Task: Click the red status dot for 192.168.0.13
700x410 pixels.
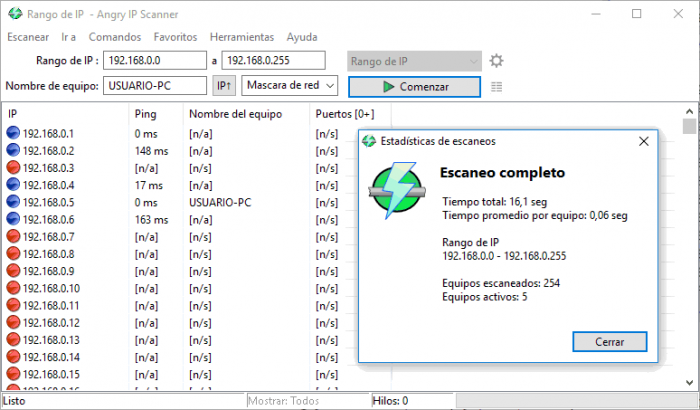Action: pos(13,339)
